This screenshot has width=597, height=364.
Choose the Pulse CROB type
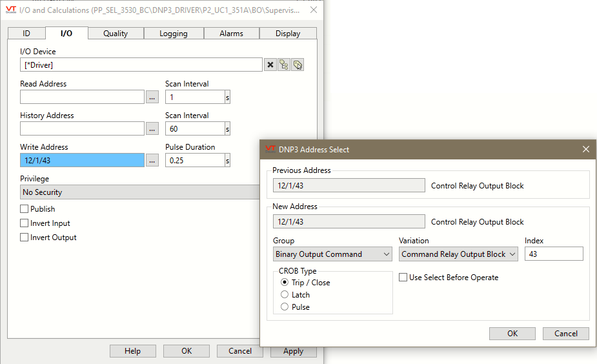tap(285, 307)
